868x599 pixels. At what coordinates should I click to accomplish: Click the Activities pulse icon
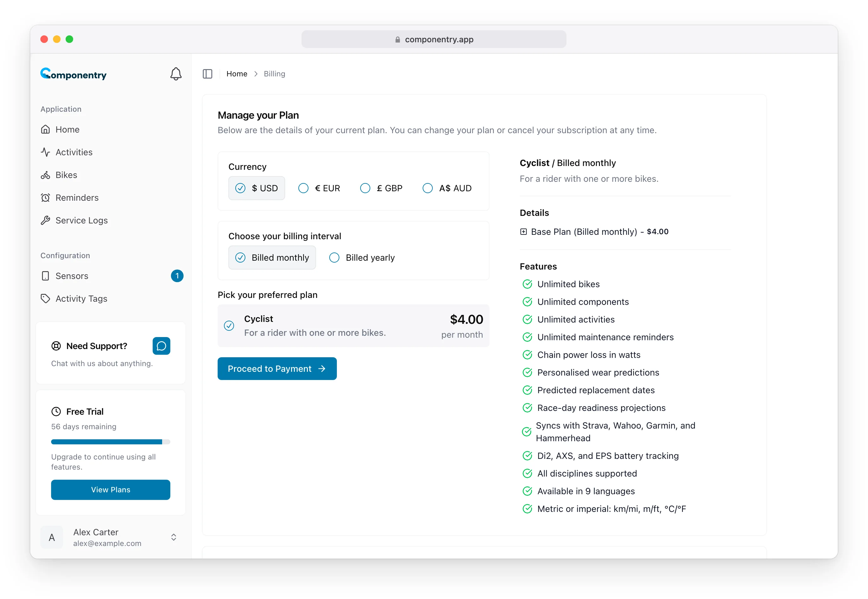pyautogui.click(x=45, y=152)
